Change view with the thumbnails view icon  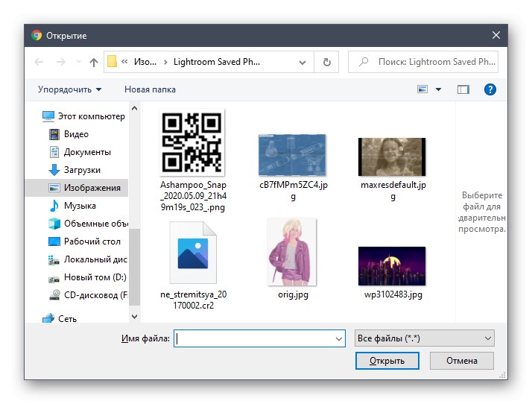[x=422, y=89]
